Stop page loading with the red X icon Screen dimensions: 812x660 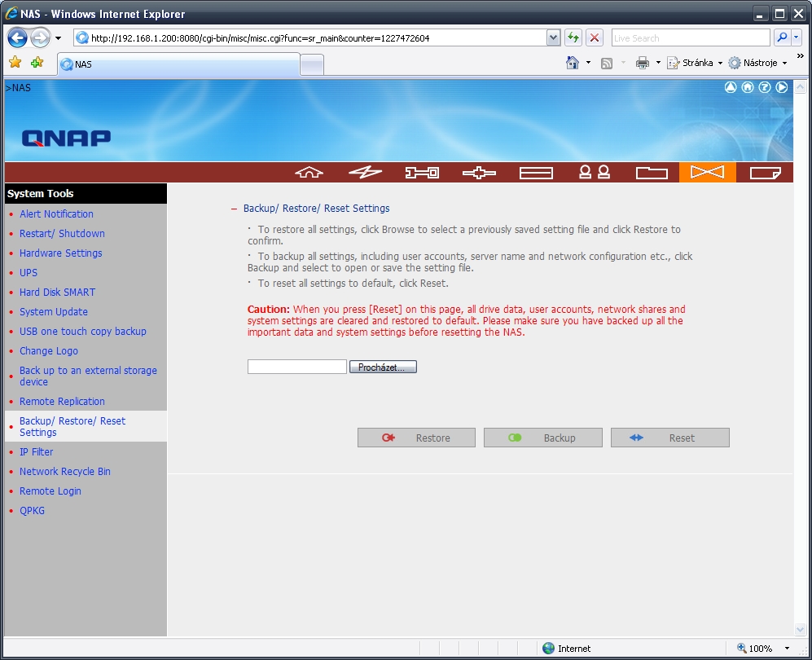595,37
